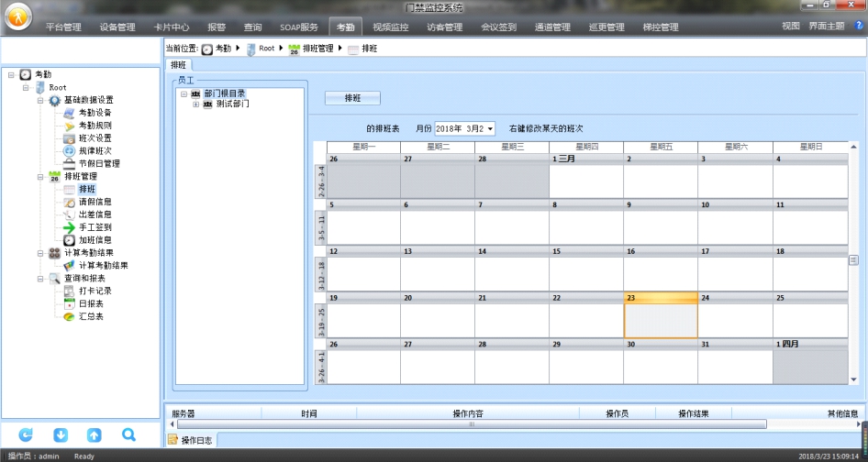The width and height of the screenshot is (868, 462).
Task: Collapse the 计算考勤结果 parent node
Action: [x=39, y=253]
